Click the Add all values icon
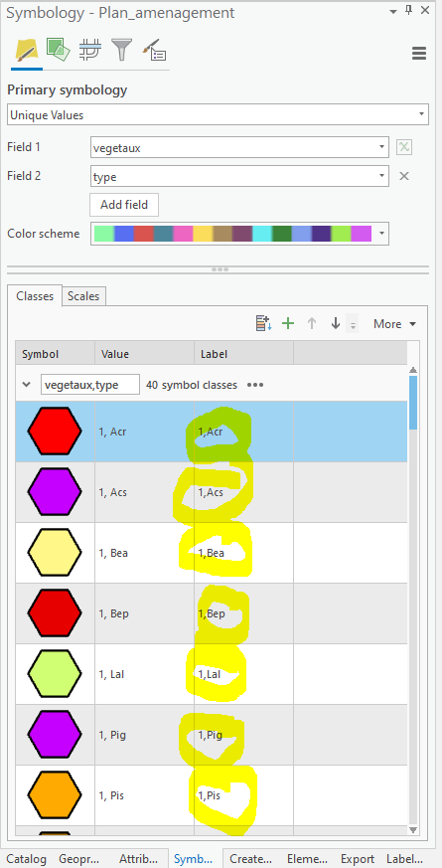The image size is (442, 868). (263, 323)
